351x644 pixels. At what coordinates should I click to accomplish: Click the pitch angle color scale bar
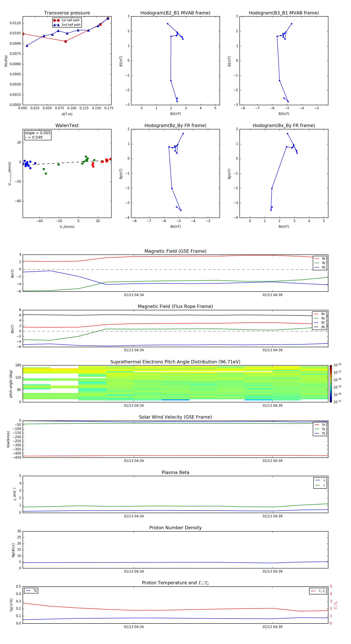click(x=331, y=383)
